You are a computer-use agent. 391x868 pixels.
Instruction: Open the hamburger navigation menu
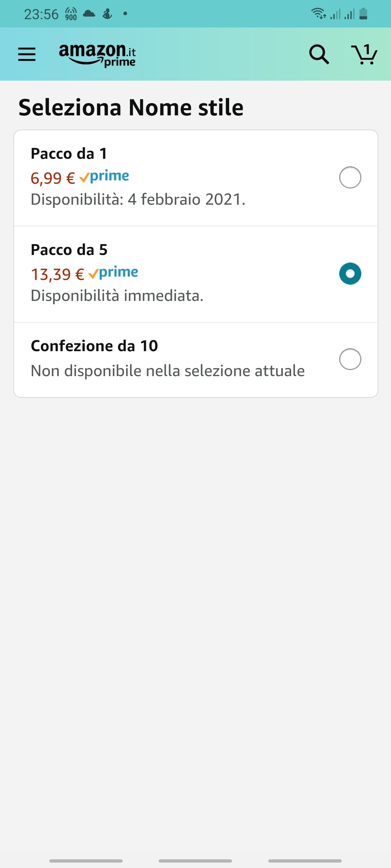pos(27,54)
